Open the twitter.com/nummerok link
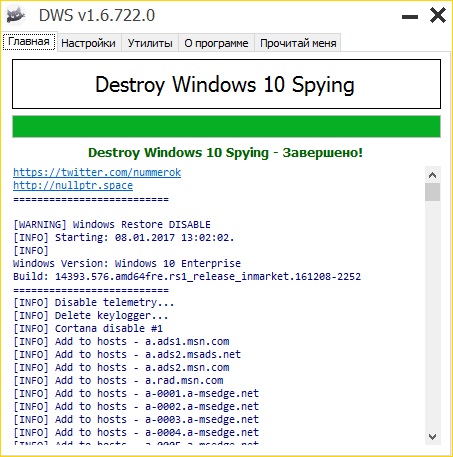 coord(97,172)
